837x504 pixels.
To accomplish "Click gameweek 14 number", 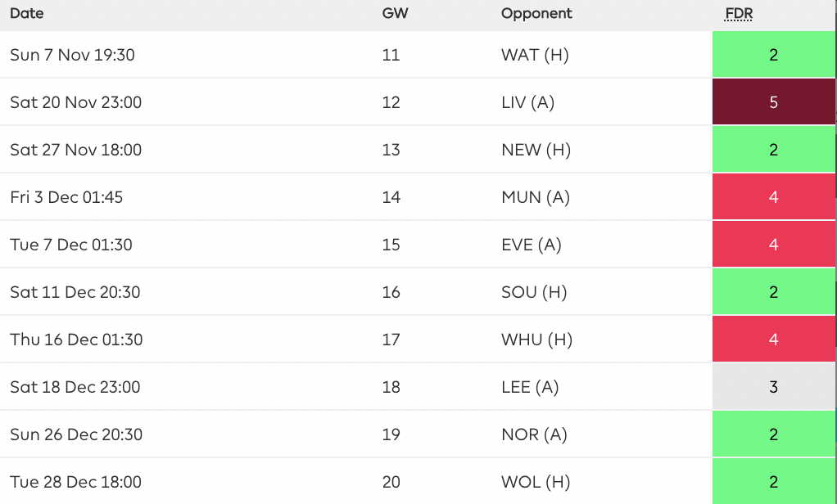I will point(391,197).
